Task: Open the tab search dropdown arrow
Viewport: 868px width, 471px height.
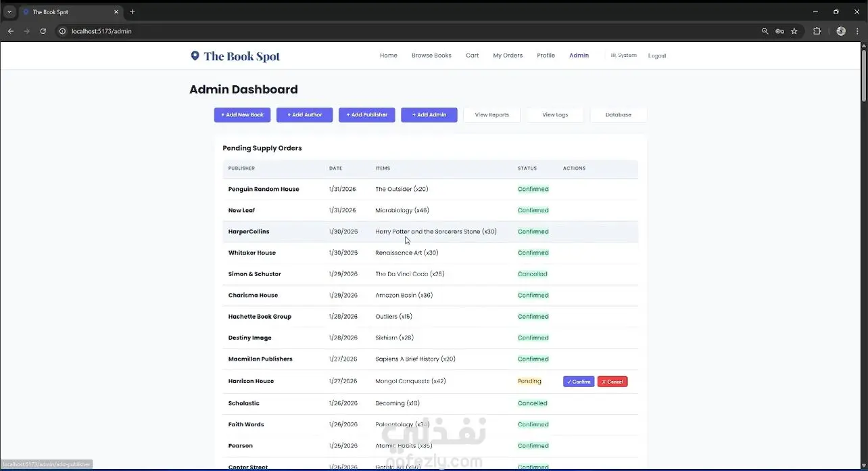Action: tap(9, 12)
